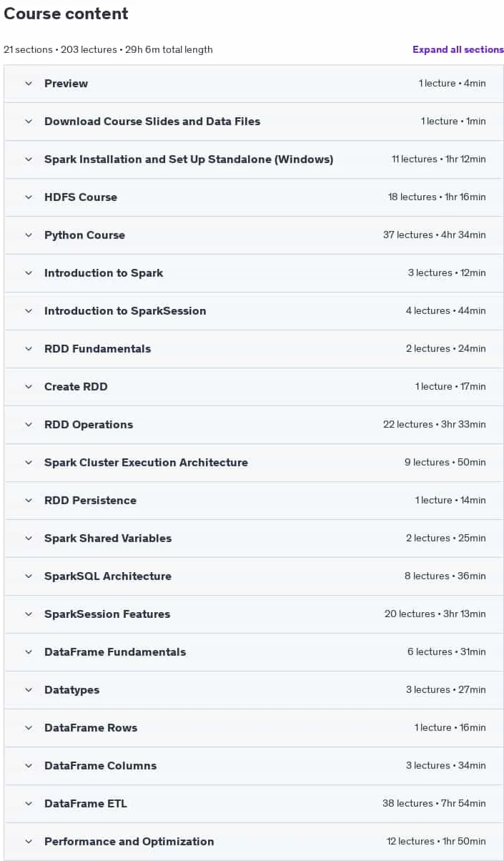
Task: Open Download Course Slides and Data Files
Action: click(x=254, y=122)
